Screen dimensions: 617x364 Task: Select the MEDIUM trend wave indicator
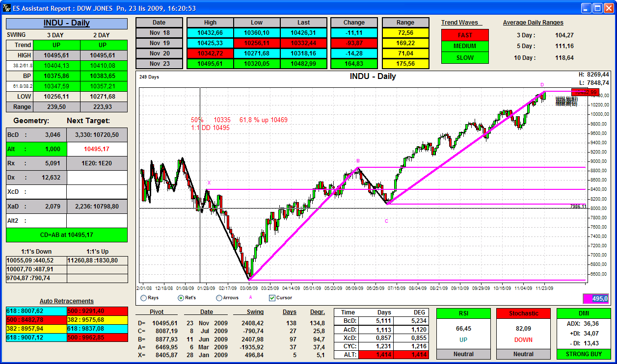[x=465, y=46]
